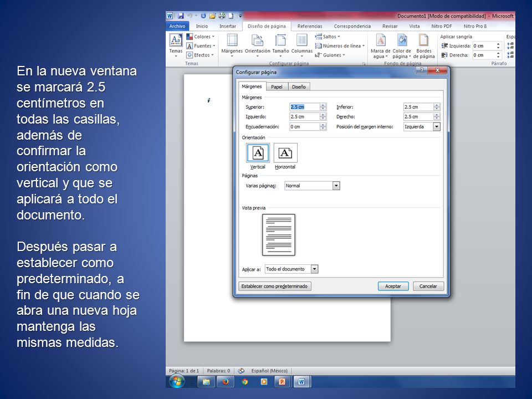
Task: Click the Inferior margin field
Action: tap(418, 107)
